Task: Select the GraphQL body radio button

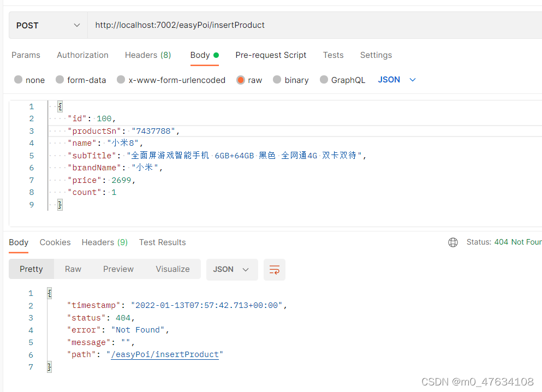Action: click(x=324, y=80)
